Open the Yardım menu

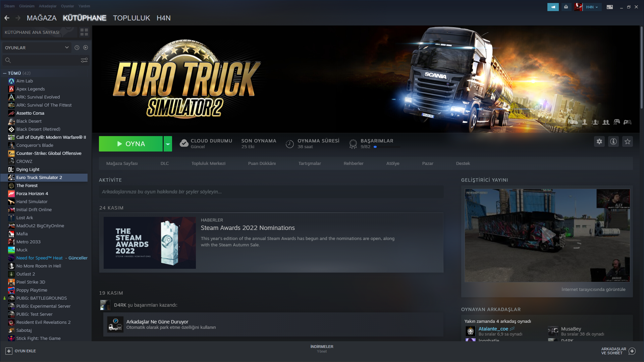[84, 6]
